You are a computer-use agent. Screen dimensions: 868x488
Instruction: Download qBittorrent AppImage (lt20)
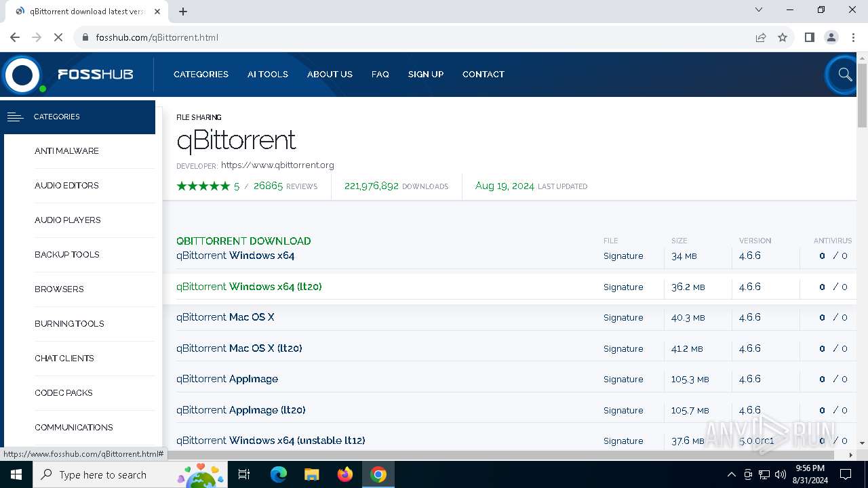[x=241, y=410]
